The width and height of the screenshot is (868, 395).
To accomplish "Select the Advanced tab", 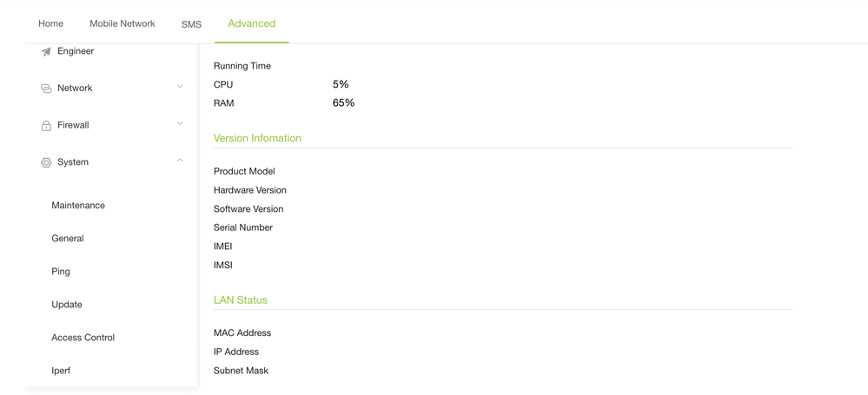I will (251, 23).
